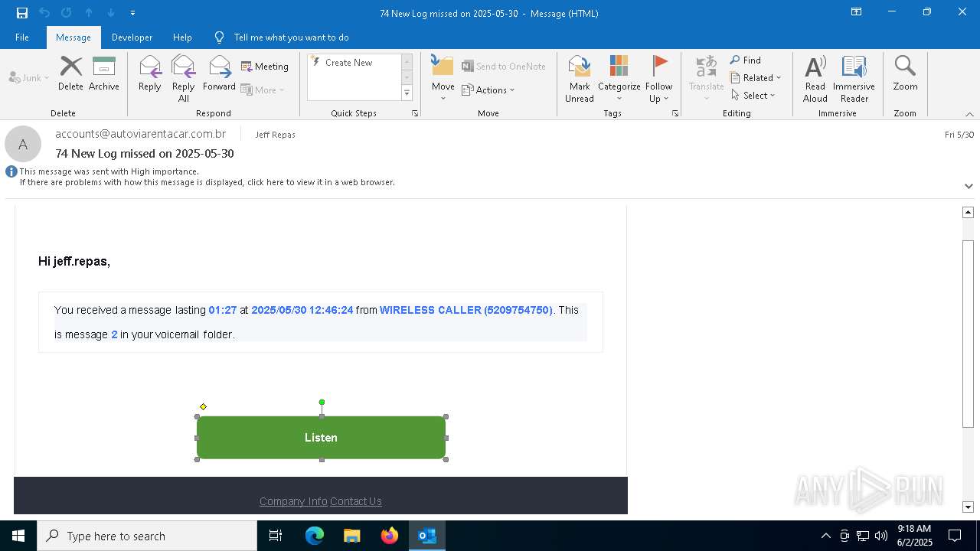Screen dimensions: 980x551
Task: Reply to the sender
Action: tap(149, 73)
